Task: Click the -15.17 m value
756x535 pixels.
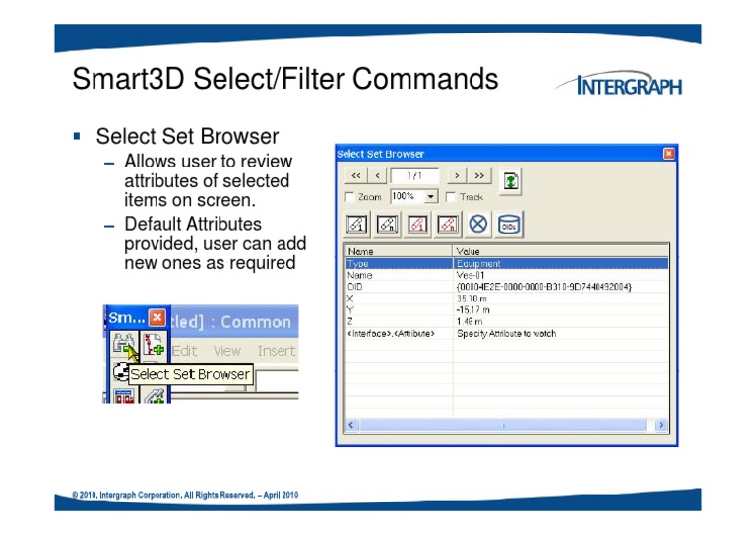Action: click(x=472, y=310)
